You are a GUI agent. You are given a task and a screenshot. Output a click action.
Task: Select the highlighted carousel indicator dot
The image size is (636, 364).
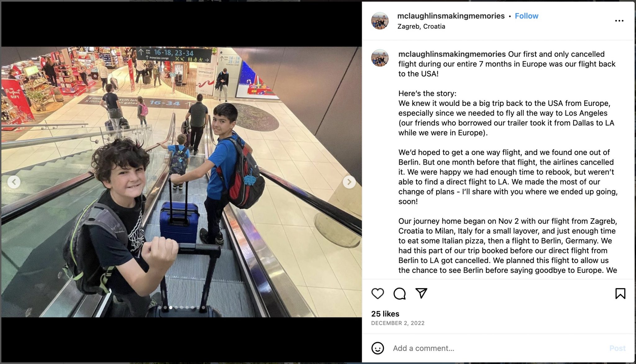(170, 307)
